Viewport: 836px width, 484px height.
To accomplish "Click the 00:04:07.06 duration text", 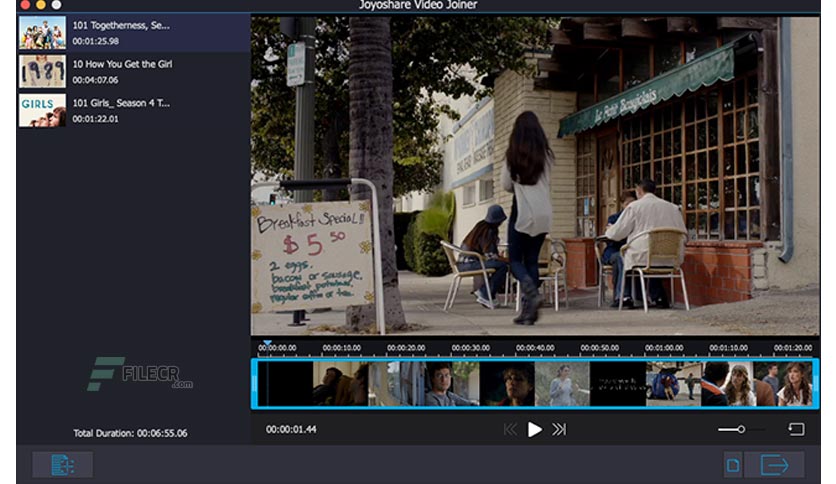I will [95, 80].
